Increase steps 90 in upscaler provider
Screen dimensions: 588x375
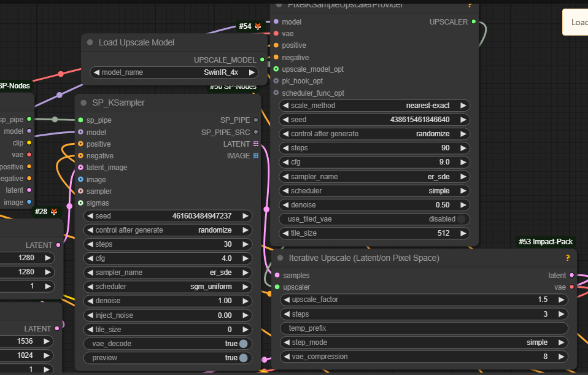click(x=463, y=148)
